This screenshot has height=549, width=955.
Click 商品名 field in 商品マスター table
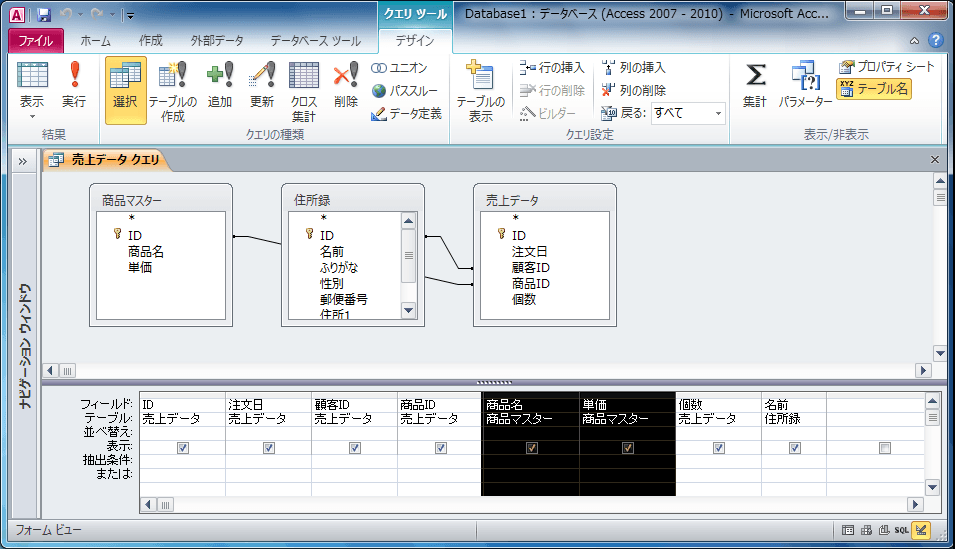pos(146,252)
